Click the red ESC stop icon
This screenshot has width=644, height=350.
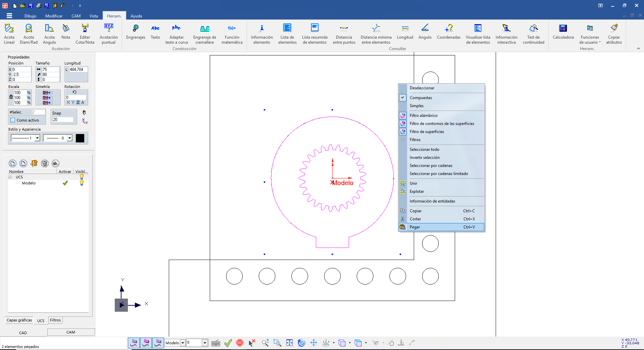pyautogui.click(x=240, y=343)
